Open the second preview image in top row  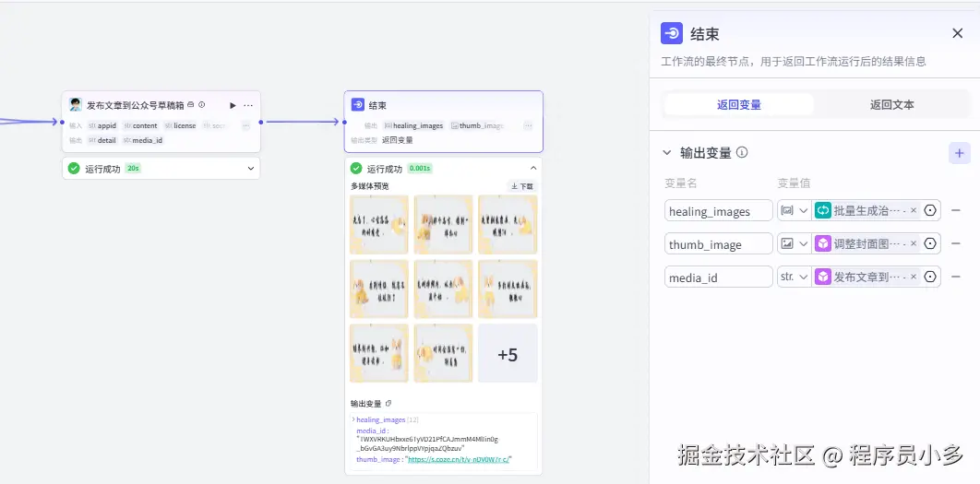pos(443,224)
